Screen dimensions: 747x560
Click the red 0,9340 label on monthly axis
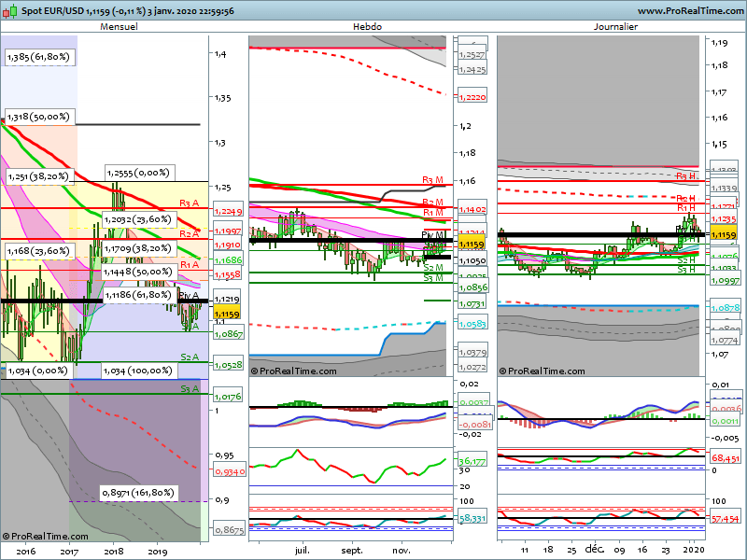coord(228,472)
